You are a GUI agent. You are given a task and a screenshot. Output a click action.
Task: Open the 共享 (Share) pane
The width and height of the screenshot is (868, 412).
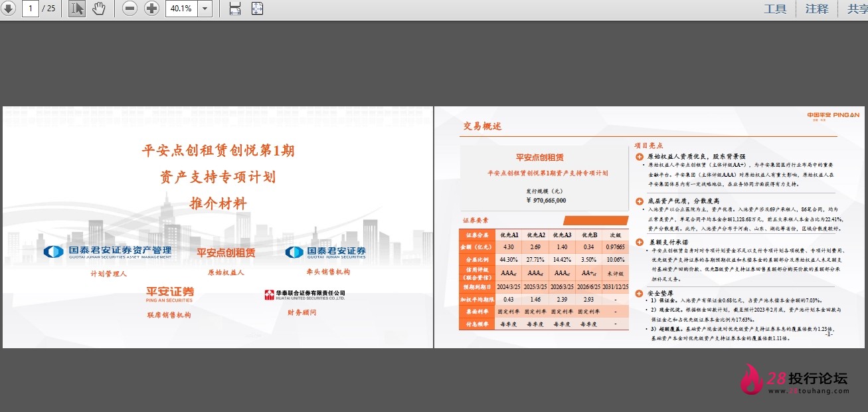click(x=857, y=9)
